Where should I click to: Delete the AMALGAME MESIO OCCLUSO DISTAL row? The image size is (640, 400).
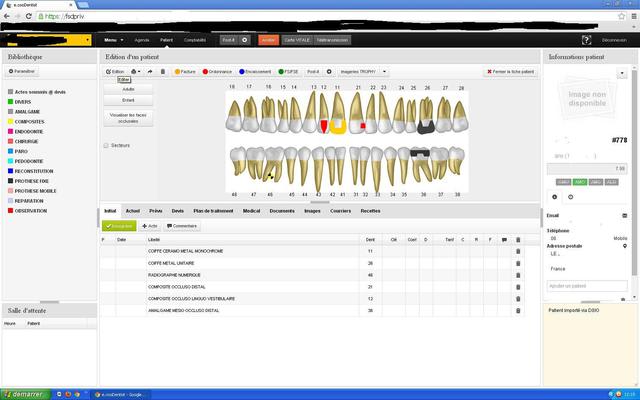(518, 310)
